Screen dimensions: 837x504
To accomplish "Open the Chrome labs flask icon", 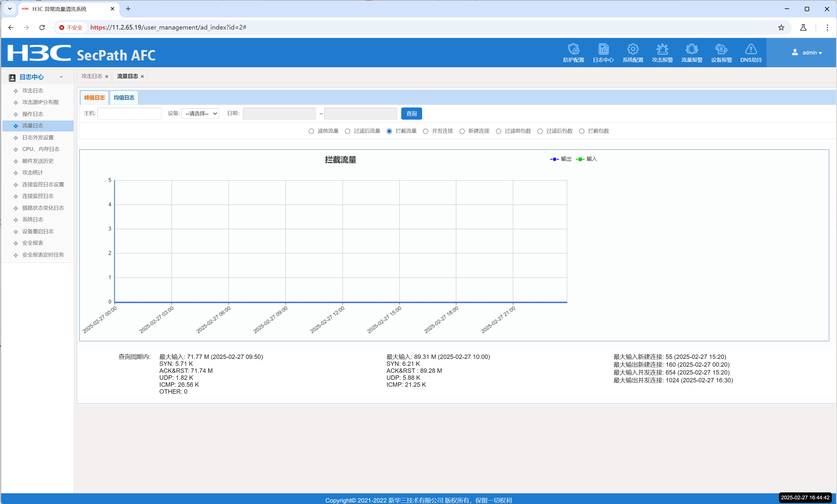I will point(803,28).
